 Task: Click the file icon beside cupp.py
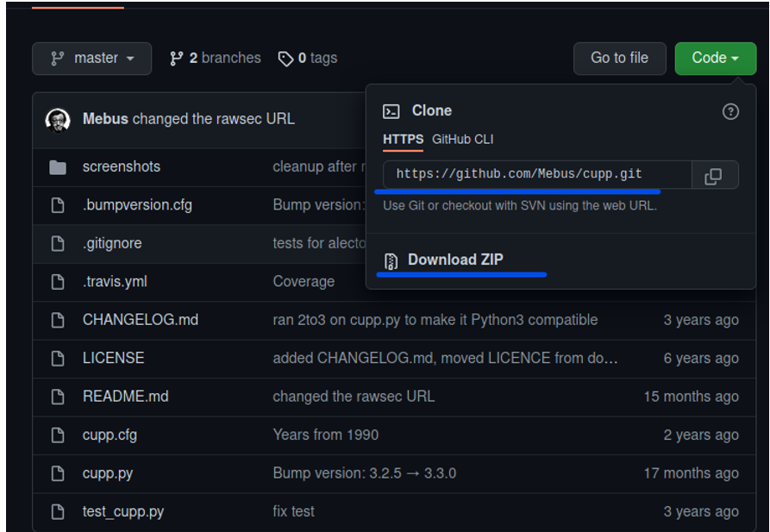pos(58,473)
